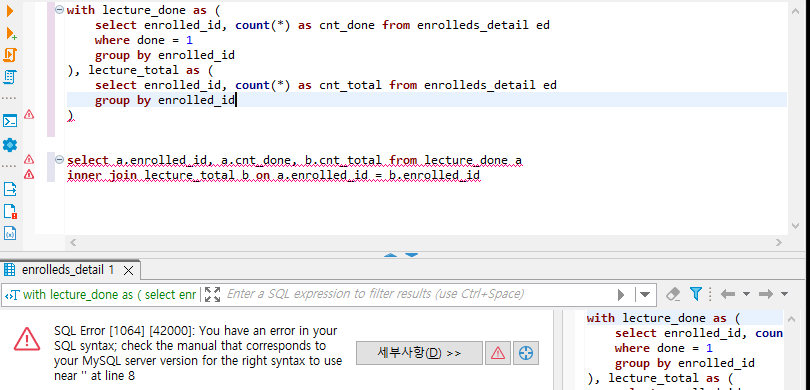Collapse the 'select a.enrolled_id' code block

point(59,159)
